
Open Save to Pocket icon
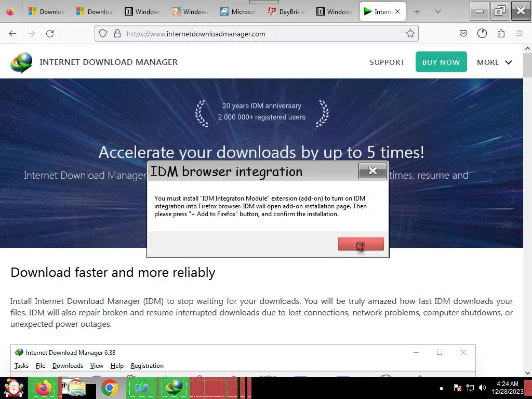pos(463,33)
